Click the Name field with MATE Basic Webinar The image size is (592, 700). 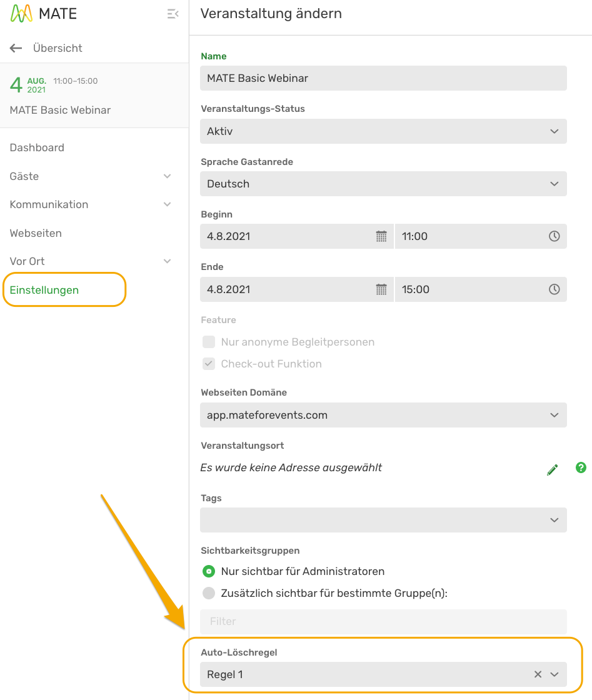tap(383, 79)
